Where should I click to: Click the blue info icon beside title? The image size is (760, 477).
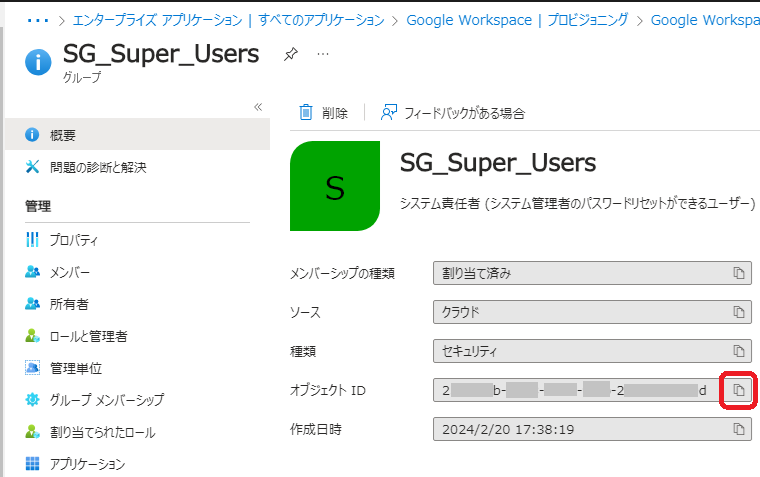tap(38, 62)
